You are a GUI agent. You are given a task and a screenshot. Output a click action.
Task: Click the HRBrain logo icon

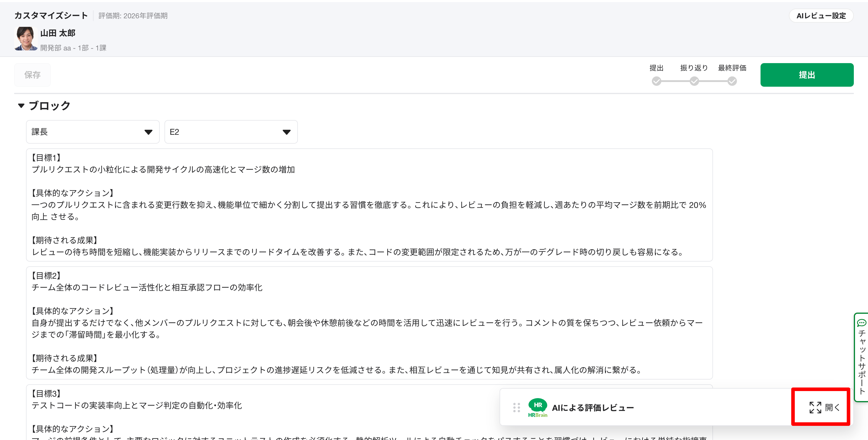[537, 407]
